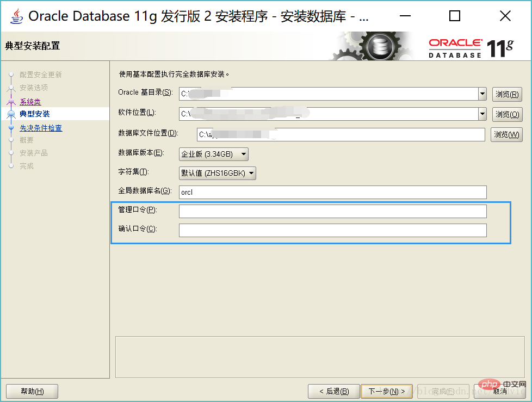Open the 先决条件检查 step link

[41, 128]
